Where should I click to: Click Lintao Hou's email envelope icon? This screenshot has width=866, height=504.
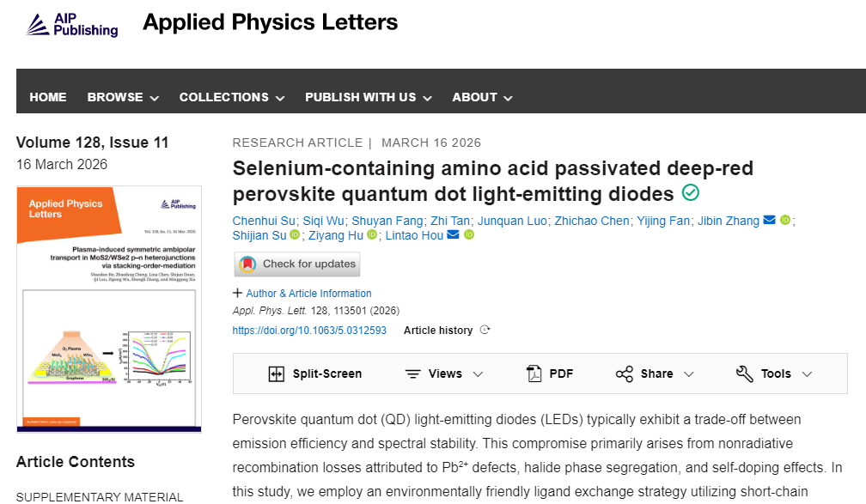(453, 235)
